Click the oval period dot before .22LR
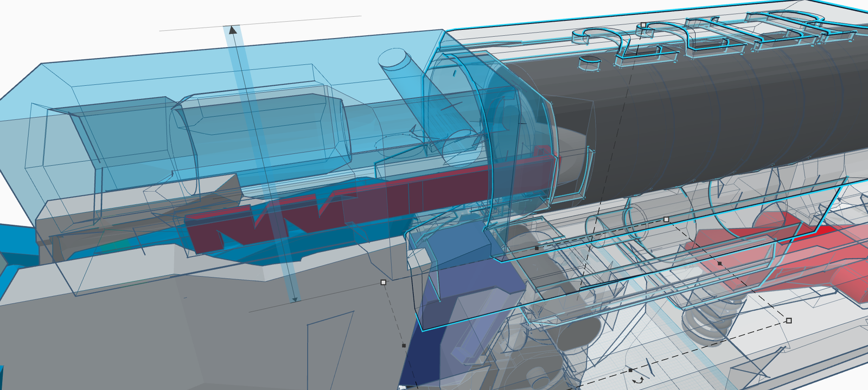The image size is (868, 390). [589, 63]
